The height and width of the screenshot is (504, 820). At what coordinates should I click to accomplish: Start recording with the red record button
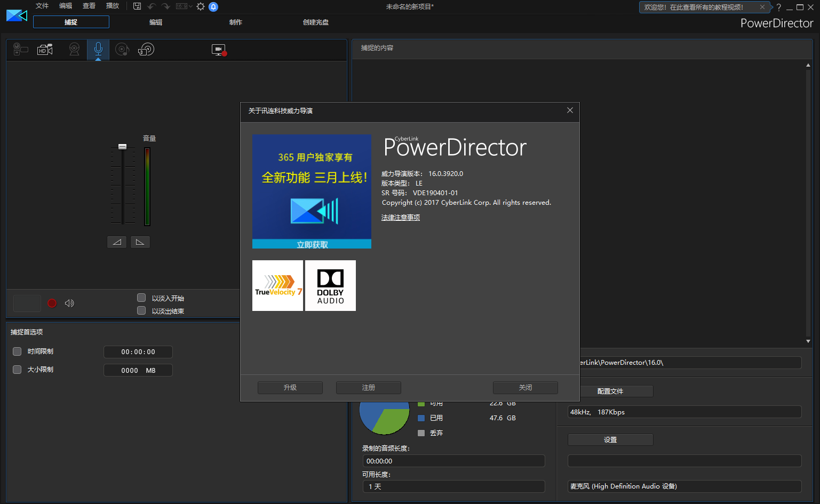[52, 303]
